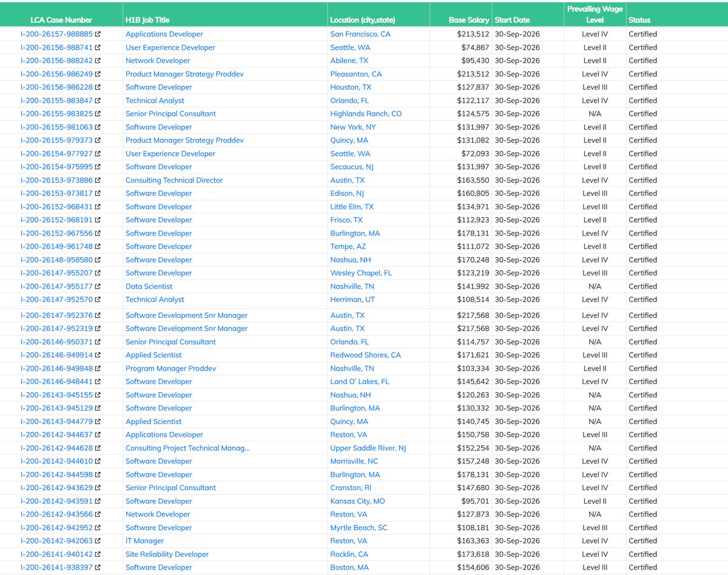Screen dimensions: 728x575
Task: Select Rocklin, CA location link
Action: 349,554
